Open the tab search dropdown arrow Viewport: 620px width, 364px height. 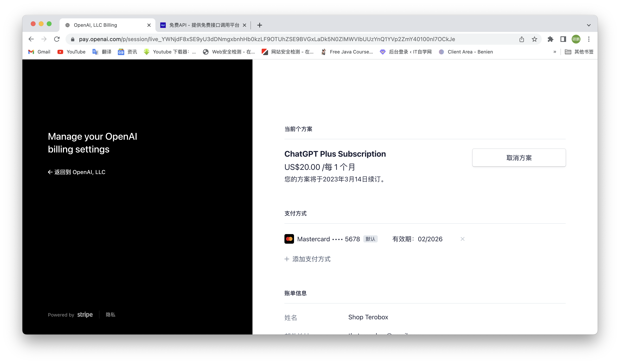(588, 25)
